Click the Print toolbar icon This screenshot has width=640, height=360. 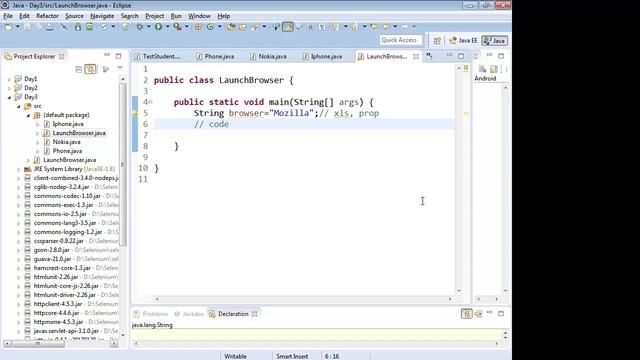[x=49, y=27]
